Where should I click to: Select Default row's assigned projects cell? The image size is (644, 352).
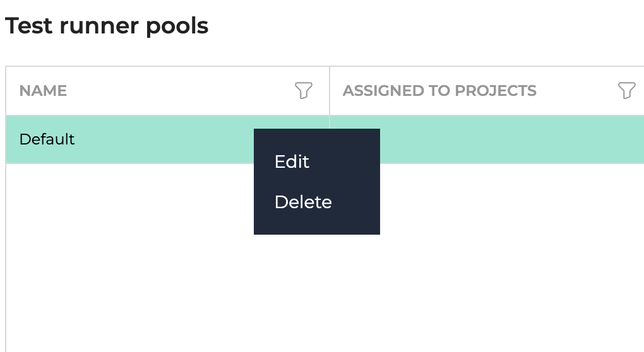tap(512, 139)
